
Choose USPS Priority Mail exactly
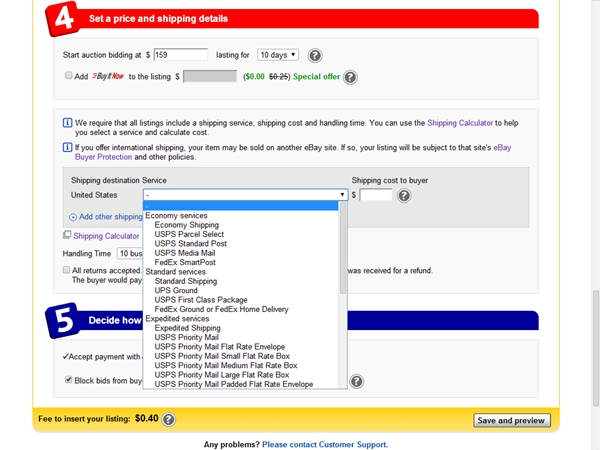pos(187,338)
